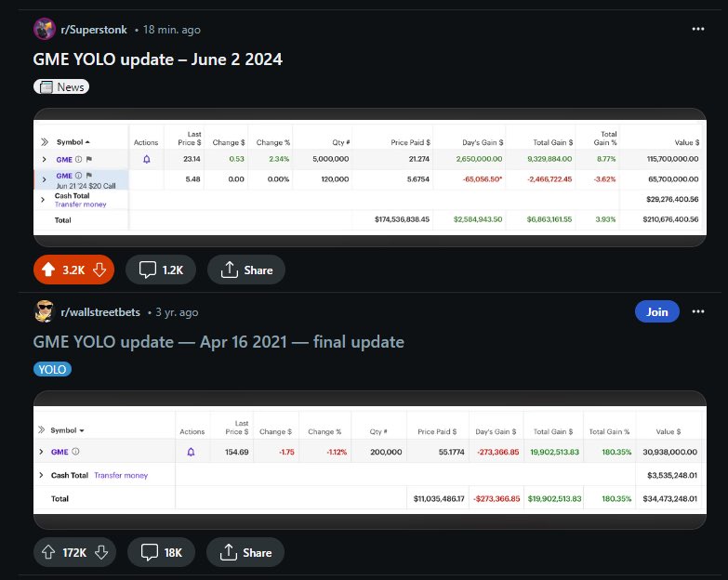
Task: Select the $29,276,400.56 cash total
Action: pos(672,199)
